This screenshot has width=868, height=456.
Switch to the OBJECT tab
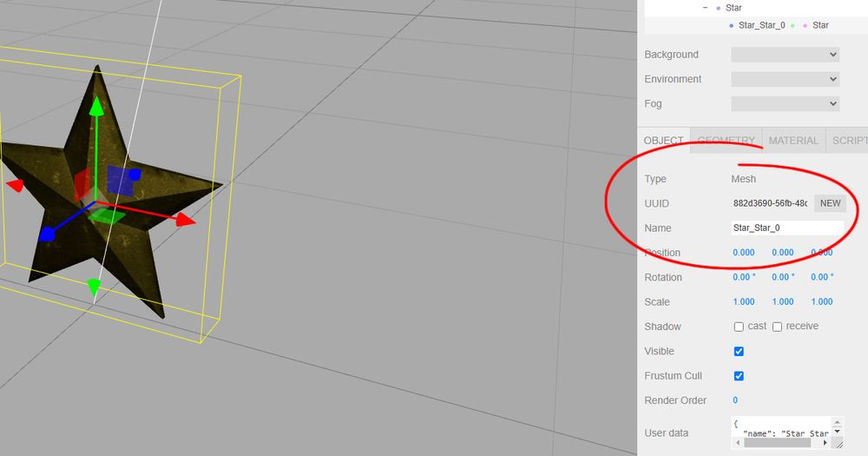pos(664,141)
